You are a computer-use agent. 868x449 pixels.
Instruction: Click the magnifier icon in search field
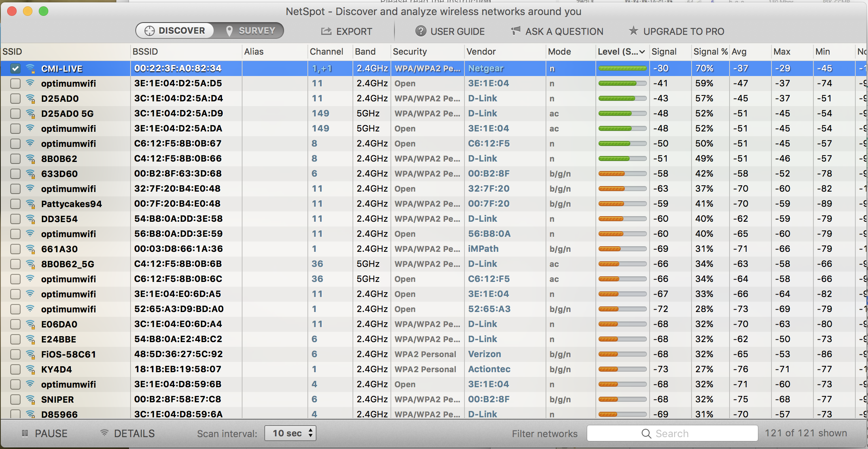coord(646,434)
